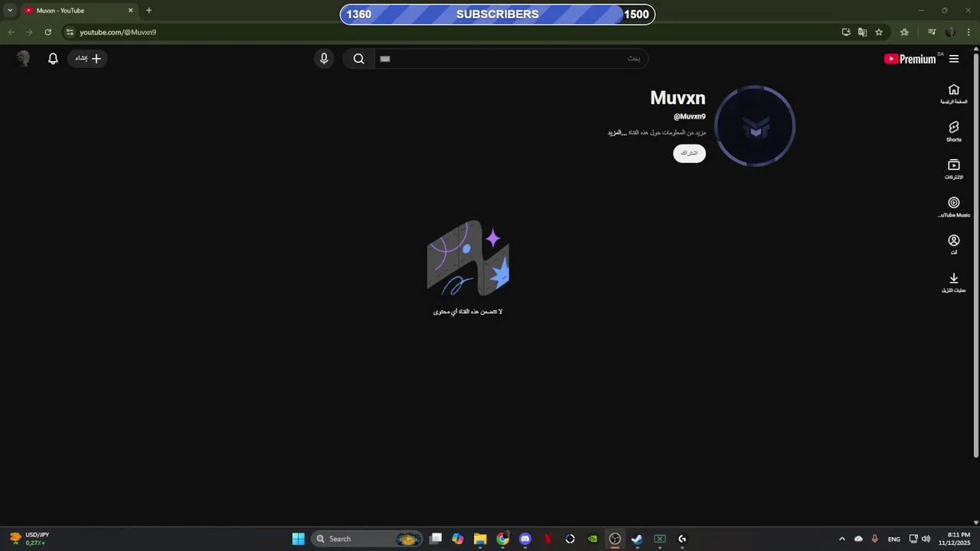This screenshot has width=980, height=551.
Task: Launch Copilot from the taskbar
Action: pyautogui.click(x=458, y=539)
